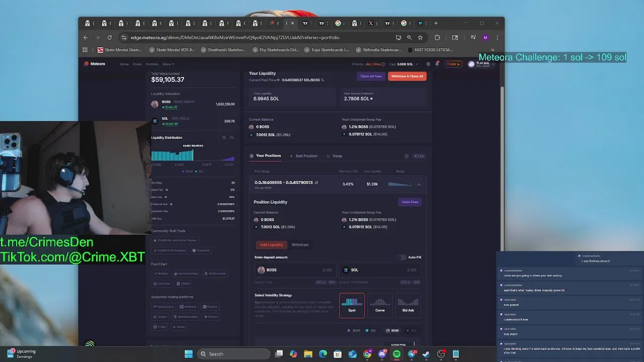Click the browser address bar URL

coord(234,37)
